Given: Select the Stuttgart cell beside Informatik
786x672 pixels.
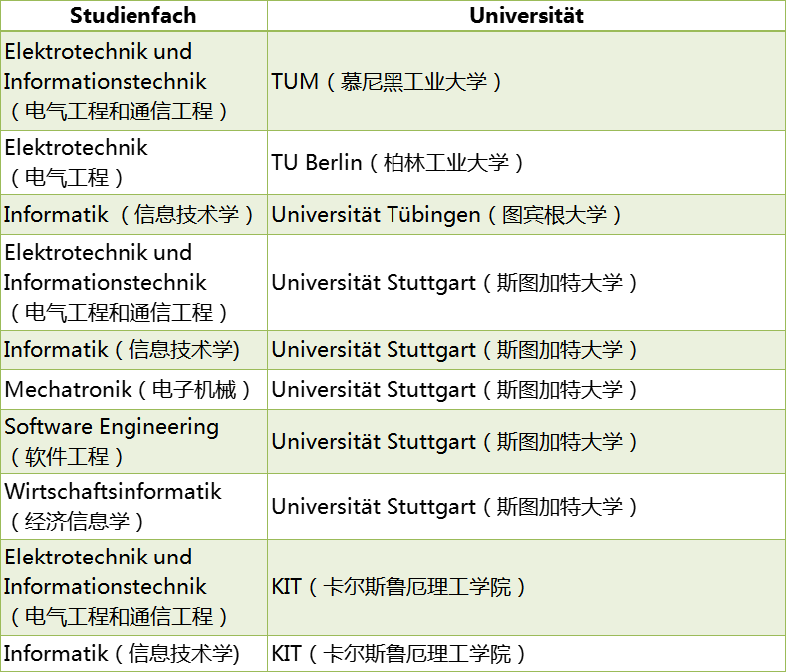Looking at the screenshot, I should (x=526, y=349).
